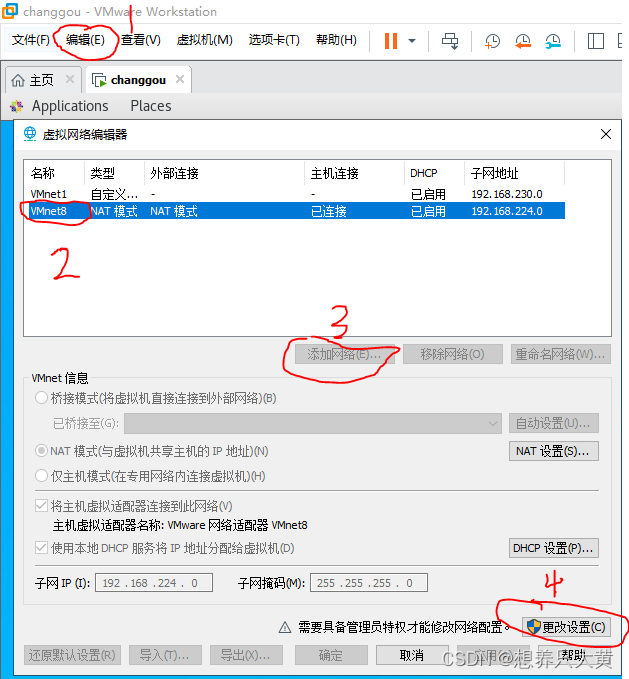Close the 主页 tab
This screenshot has height=679, width=629.
(70, 79)
